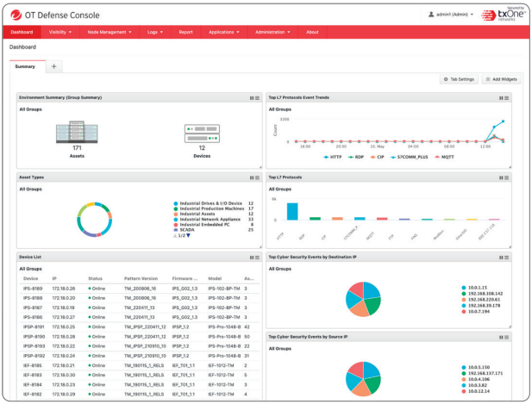Pause Events by Source IP widget
The image size is (532, 404).
[x=501, y=337]
